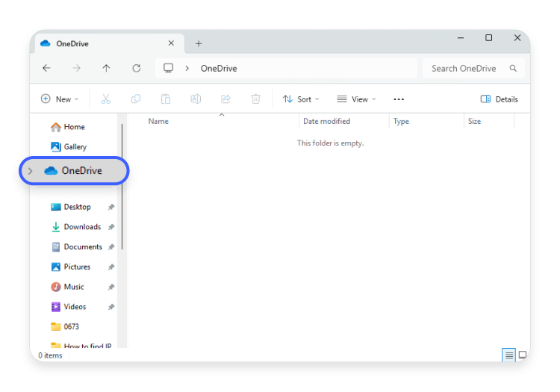This screenshot has height=392, width=560.
Task: Go up one folder level
Action: coord(106,68)
